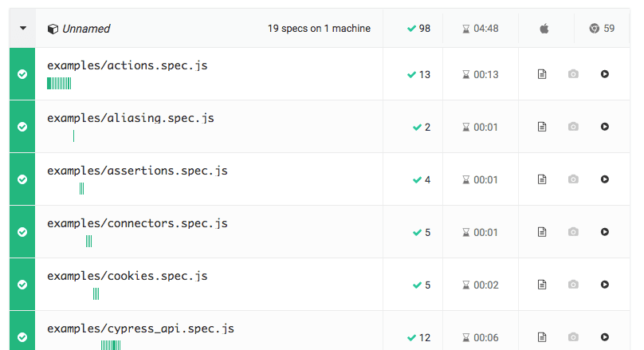The height and width of the screenshot is (350, 644).
Task: Click passed status icon for aliasing.spec.js
Action: [x=22, y=127]
